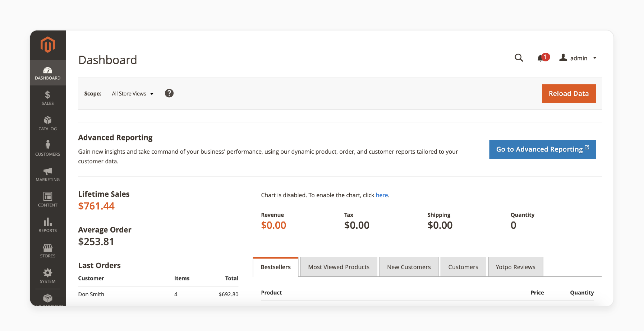This screenshot has height=331, width=644.
Task: Click the 'here' link to enable chart
Action: coord(382,195)
